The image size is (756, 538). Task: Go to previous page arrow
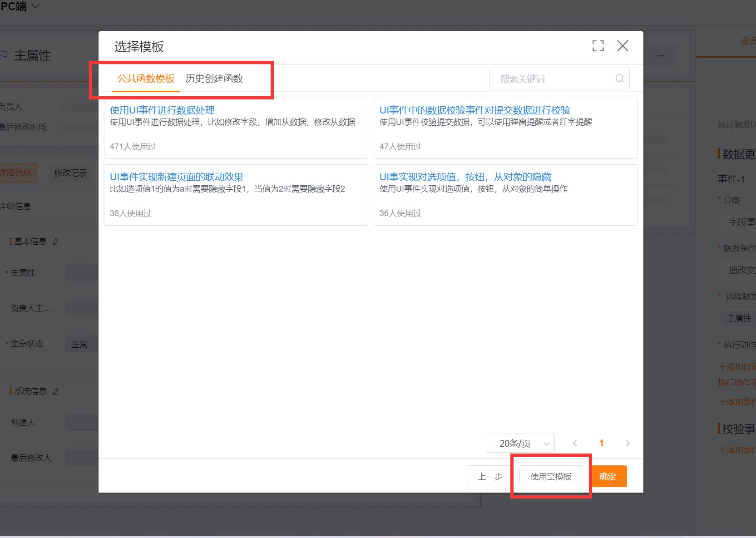(x=575, y=443)
